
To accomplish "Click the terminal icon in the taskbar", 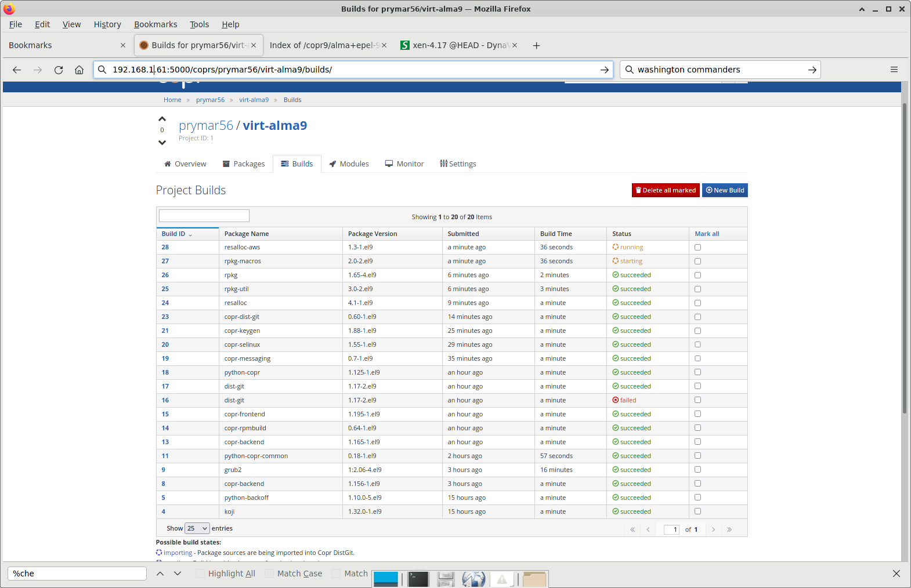I will [418, 579].
